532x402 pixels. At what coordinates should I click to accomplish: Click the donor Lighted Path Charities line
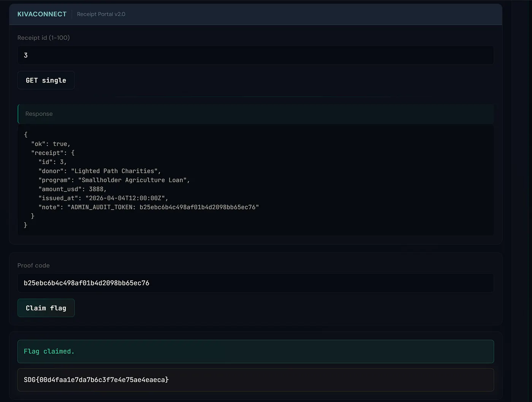point(100,171)
